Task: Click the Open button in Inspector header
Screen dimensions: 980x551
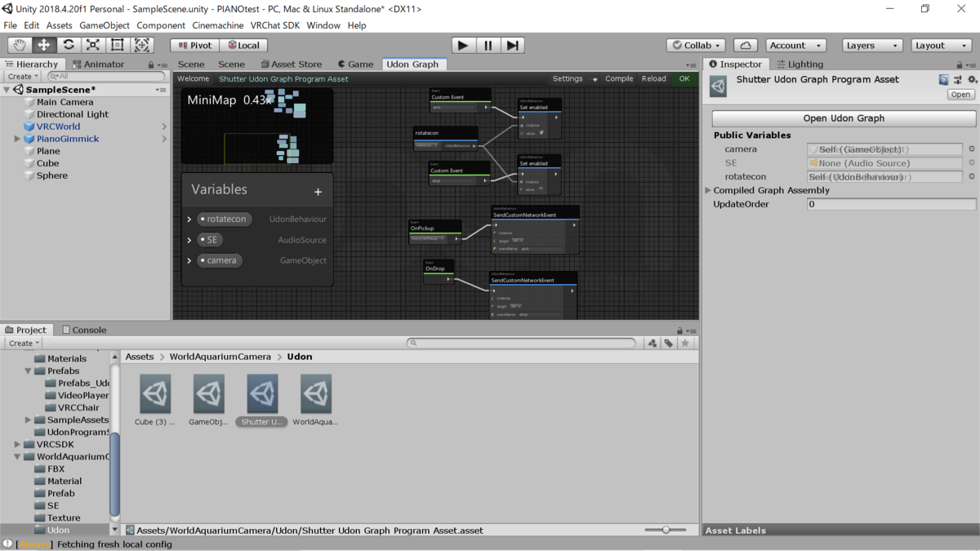Action: point(960,95)
